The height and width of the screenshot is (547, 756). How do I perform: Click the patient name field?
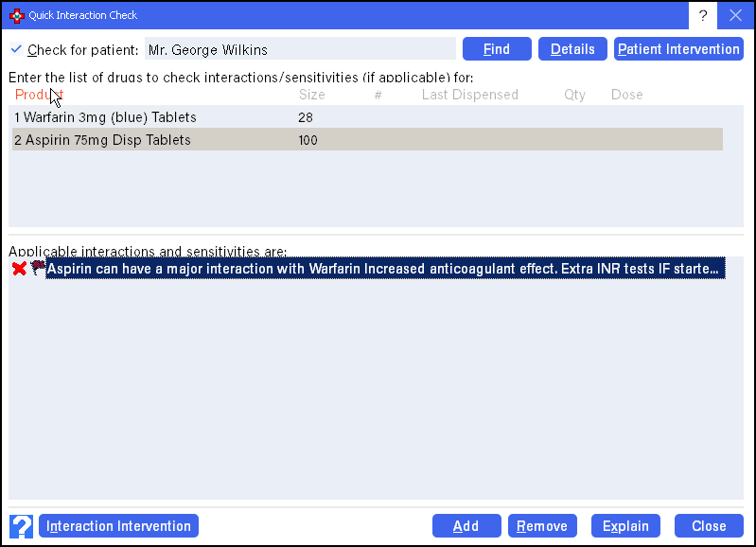[x=299, y=49]
